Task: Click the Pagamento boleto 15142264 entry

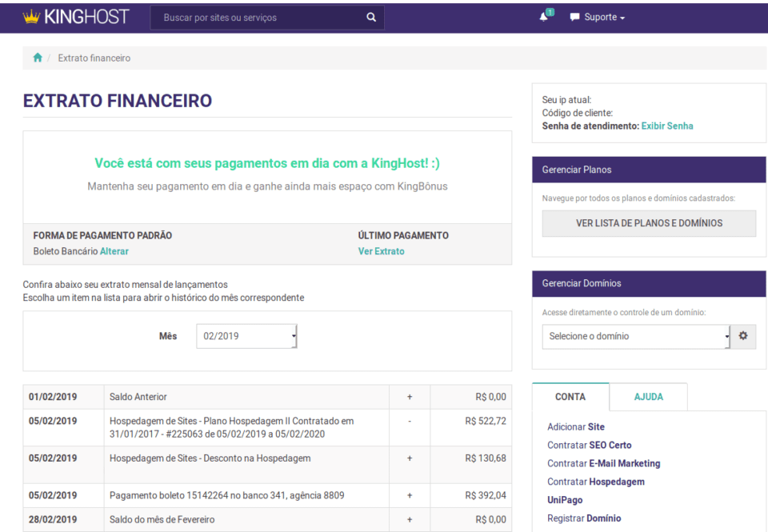Action: coord(226,495)
